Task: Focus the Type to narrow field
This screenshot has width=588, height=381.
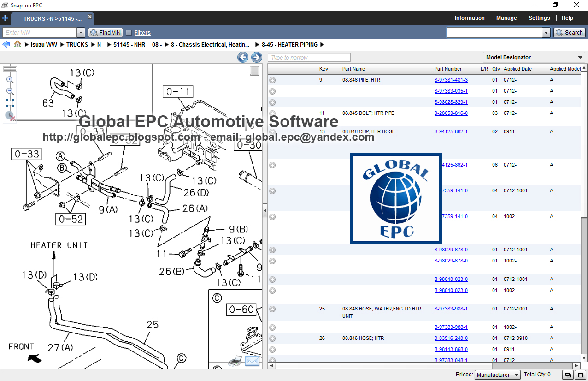Action: (x=310, y=57)
